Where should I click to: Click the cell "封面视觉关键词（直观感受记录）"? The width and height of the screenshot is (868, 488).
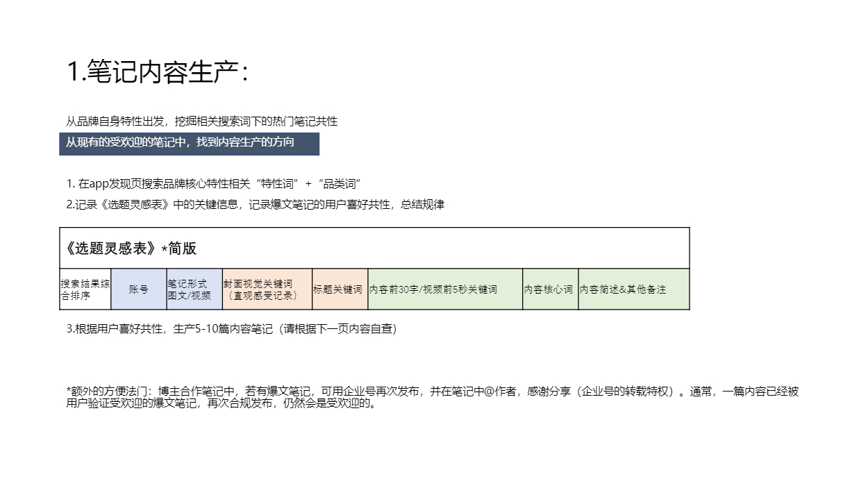(x=267, y=289)
